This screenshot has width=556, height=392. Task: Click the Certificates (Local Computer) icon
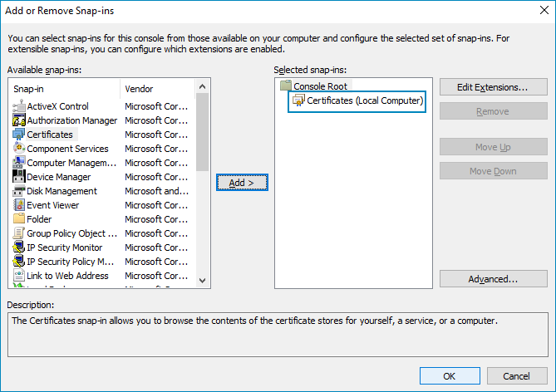(298, 100)
